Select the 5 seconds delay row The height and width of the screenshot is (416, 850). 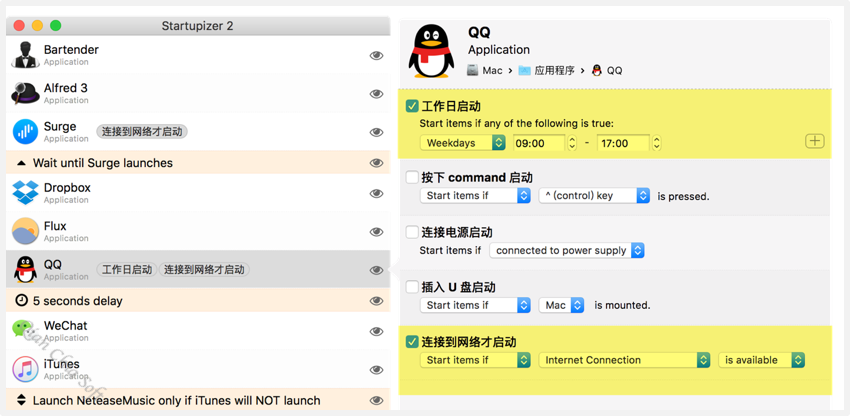tap(198, 300)
